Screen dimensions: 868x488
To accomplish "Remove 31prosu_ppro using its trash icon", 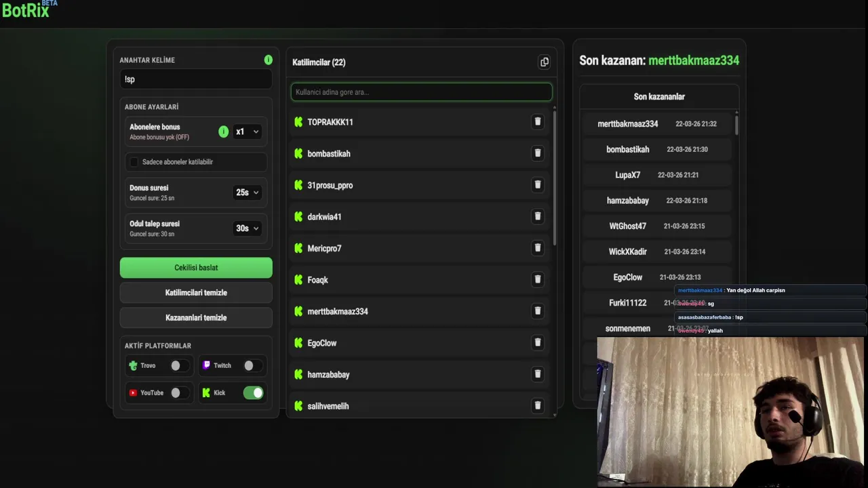I will [538, 184].
